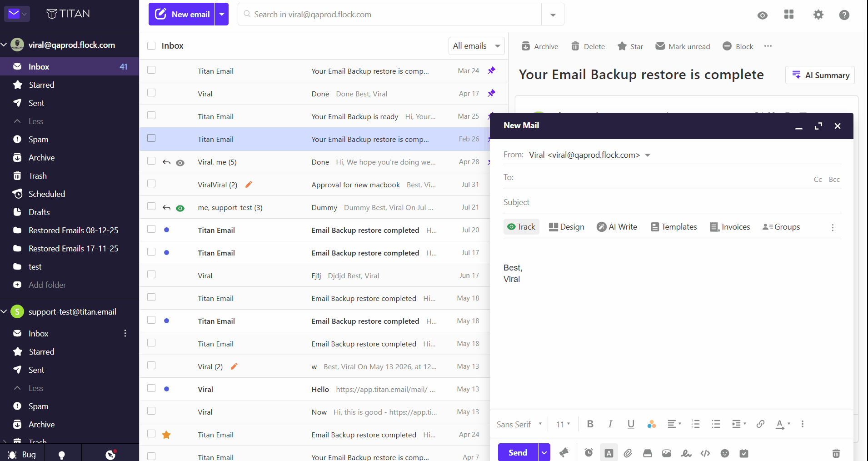Tick the select-all checkbox beside Inbox header
Viewport: 868px width, 461px height.
coord(151,46)
